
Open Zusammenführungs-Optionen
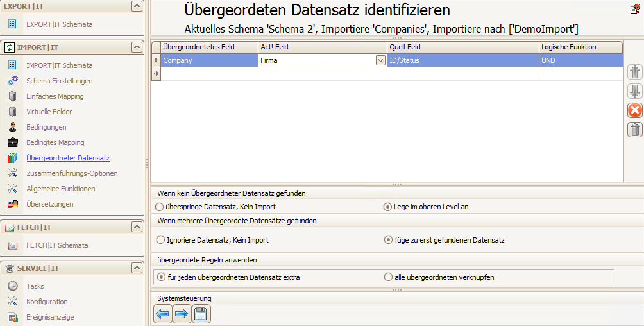[x=72, y=173]
